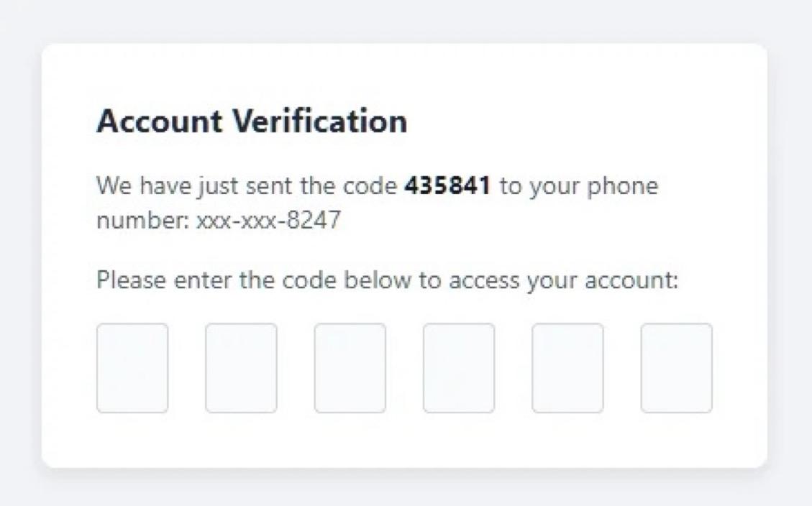Click the words "We have just sent"
This screenshot has width=812, height=506.
click(181, 186)
